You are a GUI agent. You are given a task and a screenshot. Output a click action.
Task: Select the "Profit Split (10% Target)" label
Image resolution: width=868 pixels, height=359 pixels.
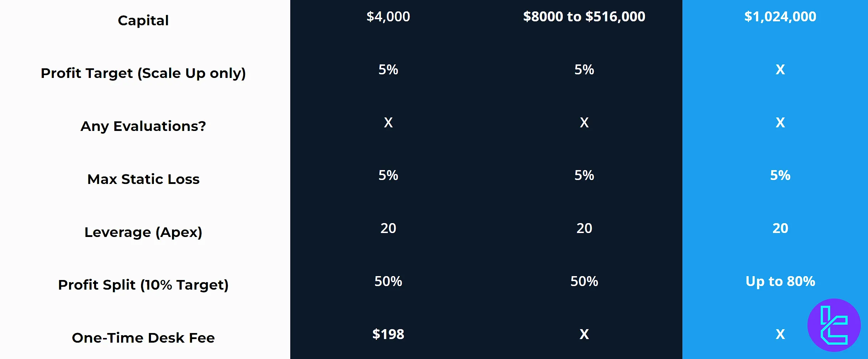tap(143, 285)
